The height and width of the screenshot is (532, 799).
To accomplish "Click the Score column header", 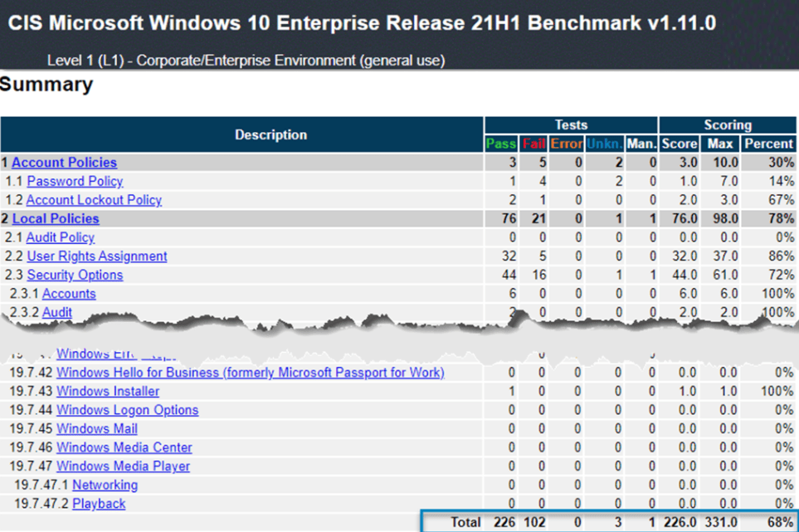I will [x=680, y=144].
